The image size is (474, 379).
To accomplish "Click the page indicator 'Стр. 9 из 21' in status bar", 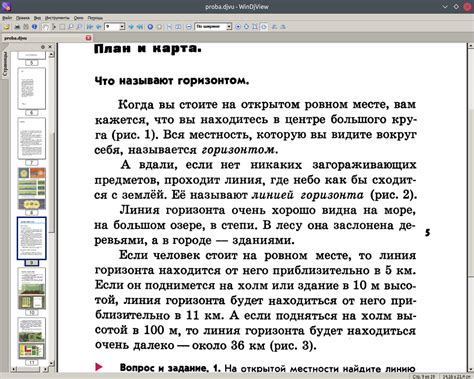I will (424, 376).
